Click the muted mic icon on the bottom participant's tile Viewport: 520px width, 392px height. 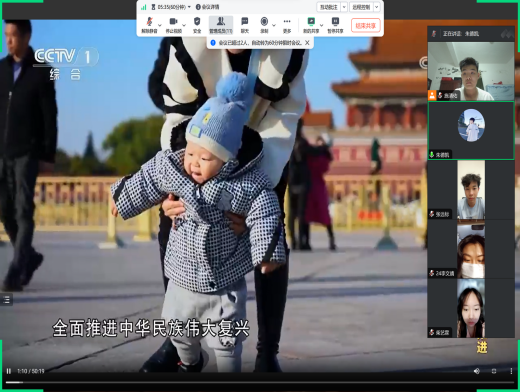click(x=432, y=332)
